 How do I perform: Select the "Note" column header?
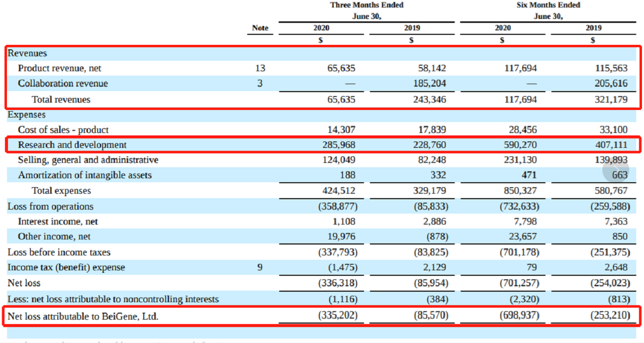(260, 28)
